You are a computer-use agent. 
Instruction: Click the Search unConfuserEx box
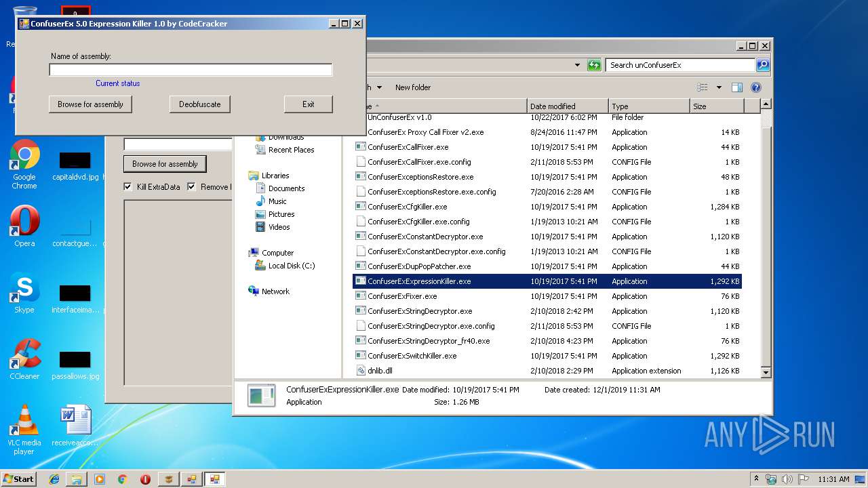click(680, 65)
